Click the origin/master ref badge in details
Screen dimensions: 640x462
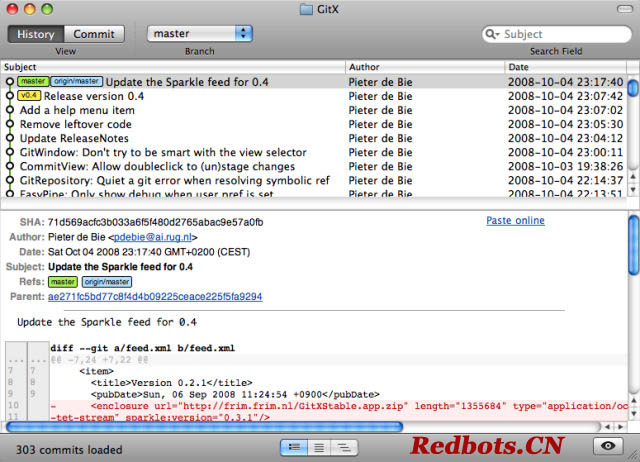coord(107,282)
